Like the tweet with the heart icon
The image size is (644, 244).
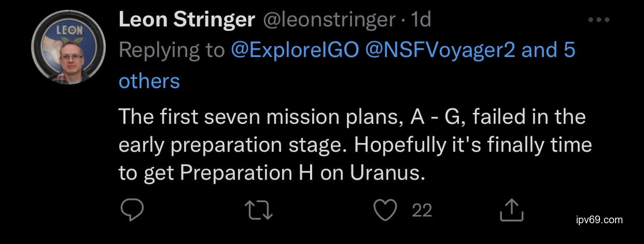click(x=385, y=210)
